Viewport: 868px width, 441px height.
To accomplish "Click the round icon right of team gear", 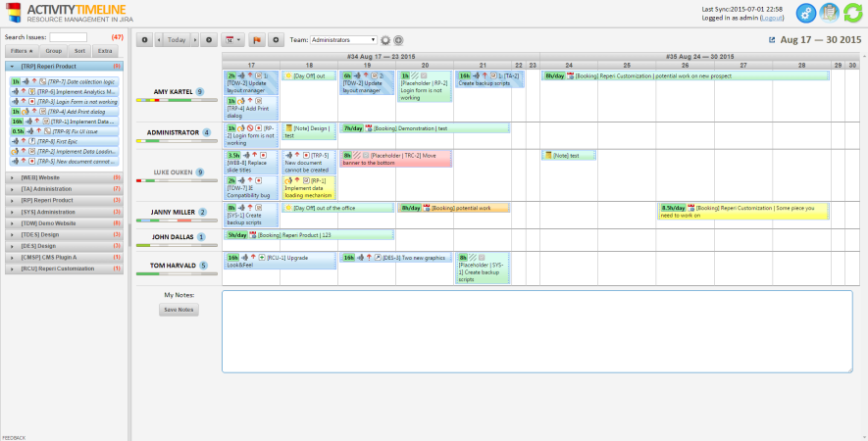I will (x=399, y=40).
